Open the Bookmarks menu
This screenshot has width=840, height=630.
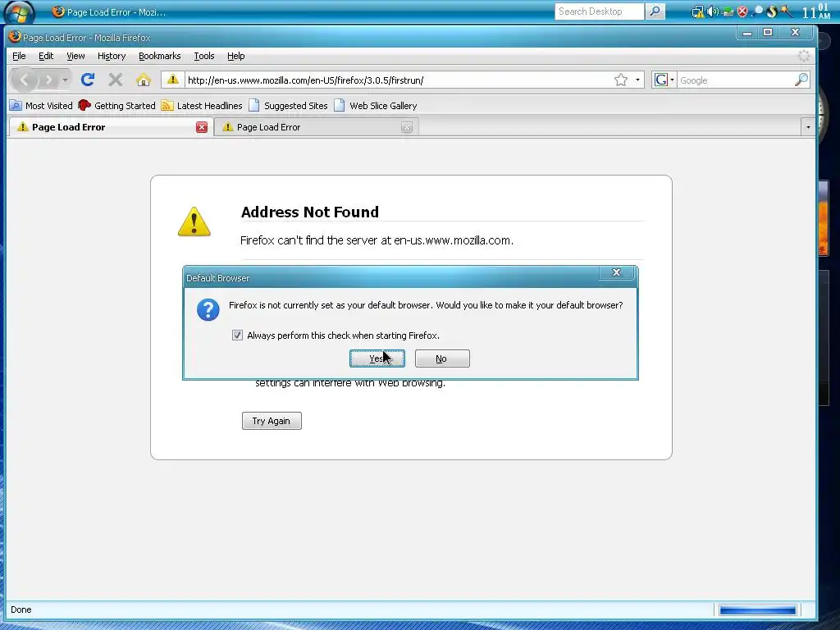pyautogui.click(x=160, y=56)
